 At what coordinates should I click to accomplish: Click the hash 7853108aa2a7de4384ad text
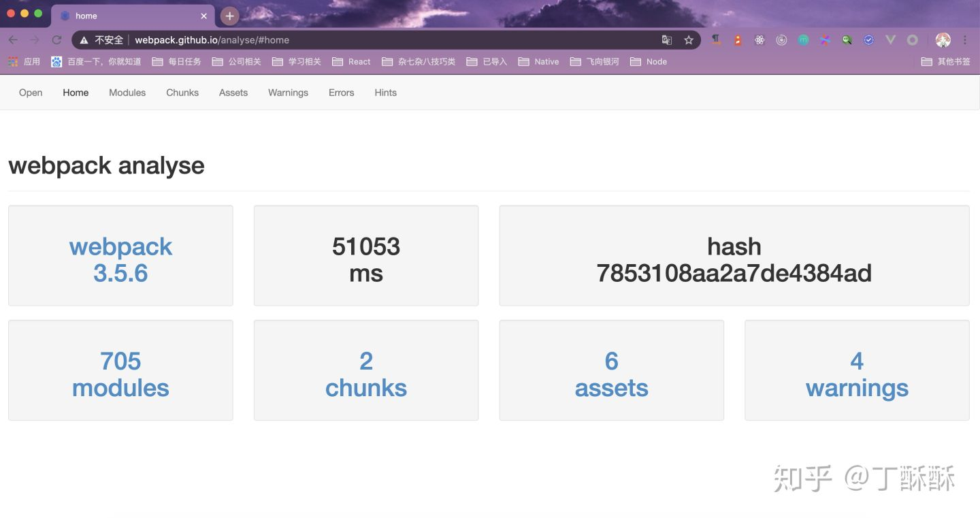click(x=734, y=259)
